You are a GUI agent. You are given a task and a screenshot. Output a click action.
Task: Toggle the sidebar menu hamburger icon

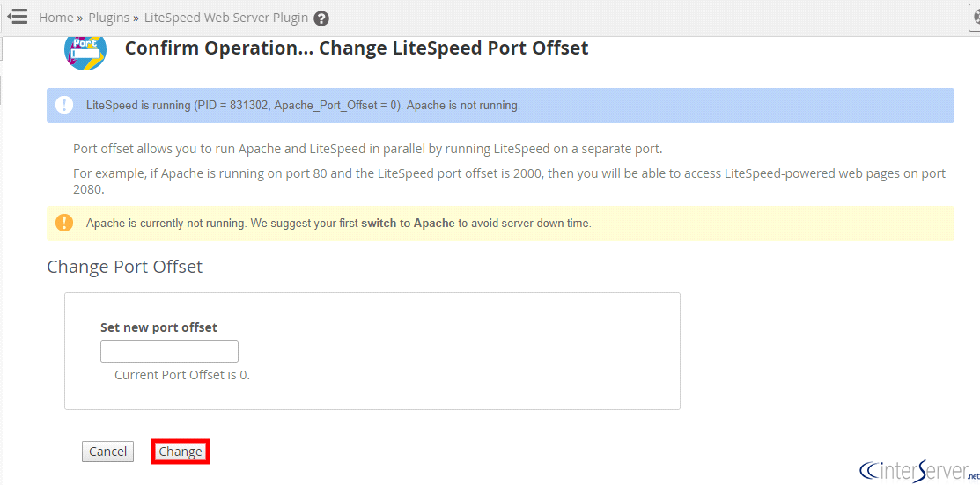[x=18, y=17]
